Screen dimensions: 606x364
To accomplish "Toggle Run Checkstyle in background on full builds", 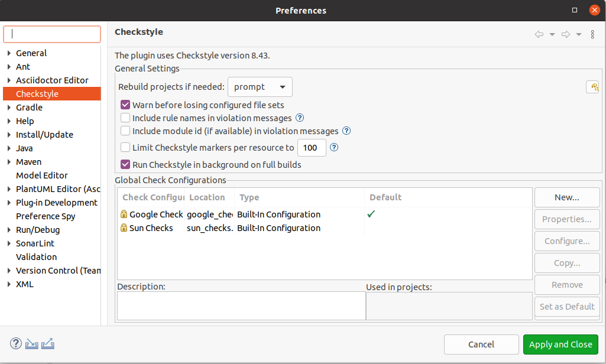I will click(125, 164).
